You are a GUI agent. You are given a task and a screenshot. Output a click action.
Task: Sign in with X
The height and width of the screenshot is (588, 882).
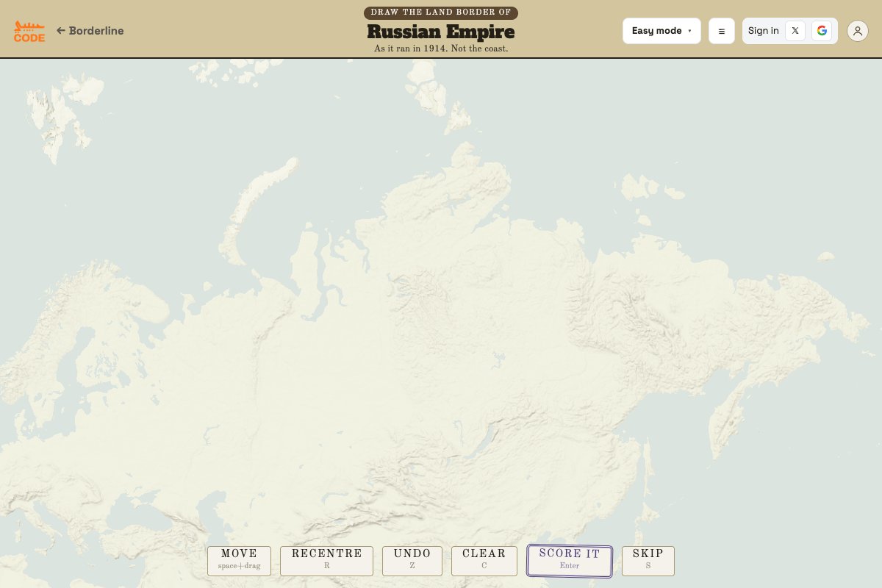(795, 31)
